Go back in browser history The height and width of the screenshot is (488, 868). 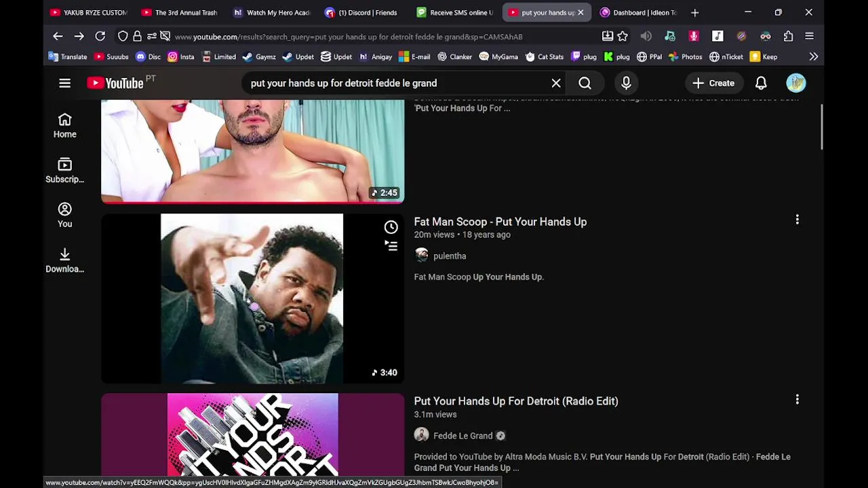pos(58,36)
